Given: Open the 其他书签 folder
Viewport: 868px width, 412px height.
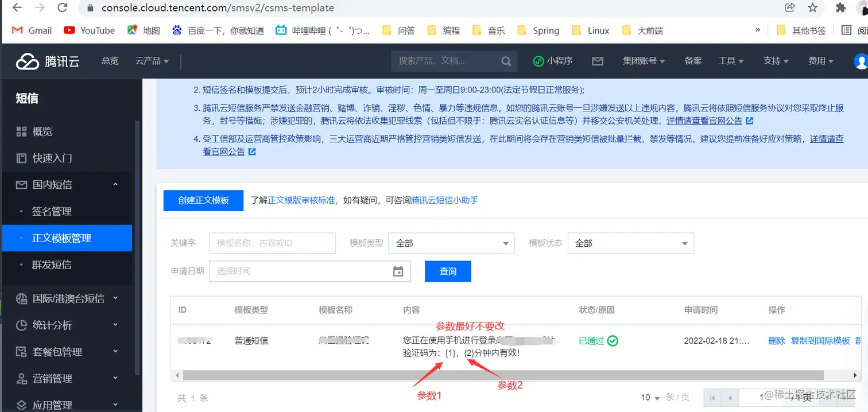Looking at the screenshot, I should (801, 30).
